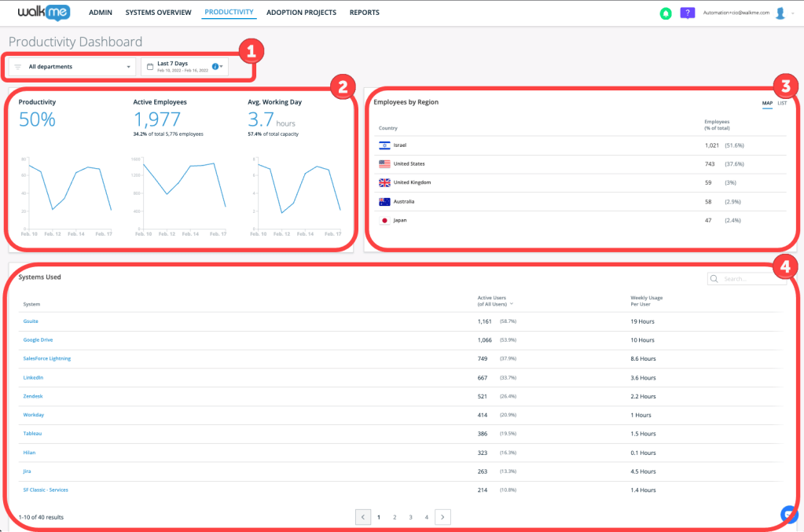
Task: Click the Systems Used search field
Action: pyautogui.click(x=751, y=278)
